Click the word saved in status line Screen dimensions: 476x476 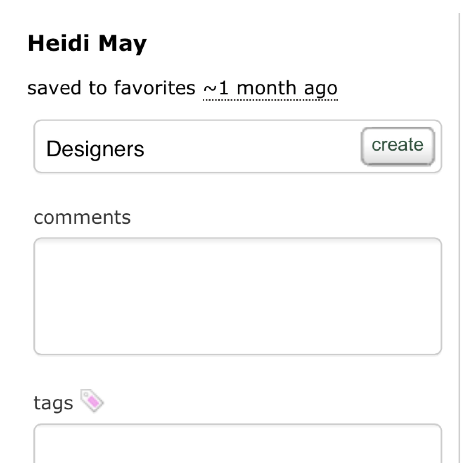click(54, 88)
